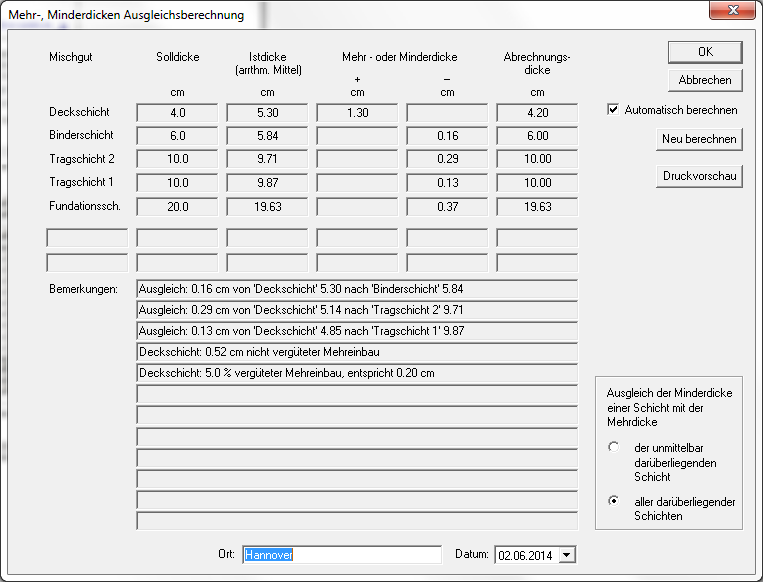Click the first Bemerkungen line about Binderschicht
Image resolution: width=763 pixels, height=582 pixels.
[x=357, y=288]
